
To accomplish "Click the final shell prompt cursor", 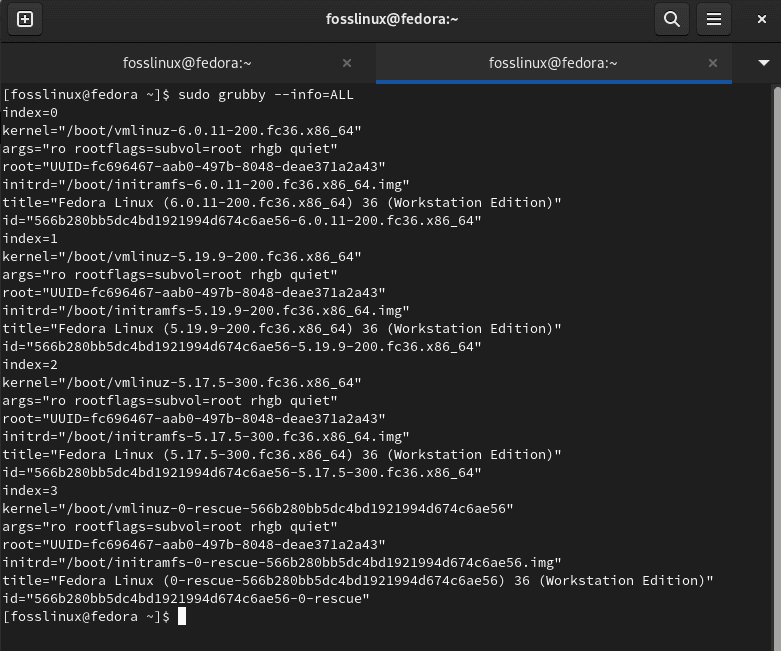I will [182, 616].
